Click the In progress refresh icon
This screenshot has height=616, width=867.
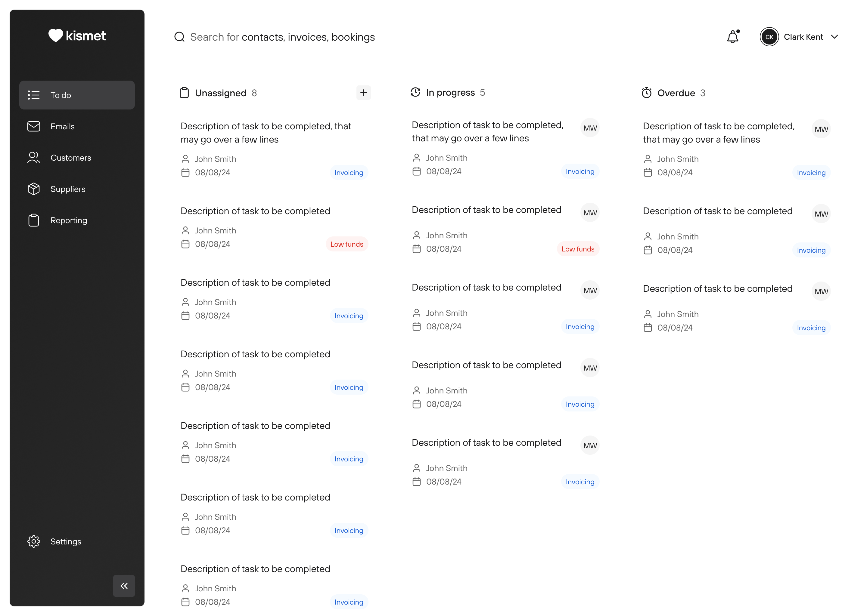[415, 92]
